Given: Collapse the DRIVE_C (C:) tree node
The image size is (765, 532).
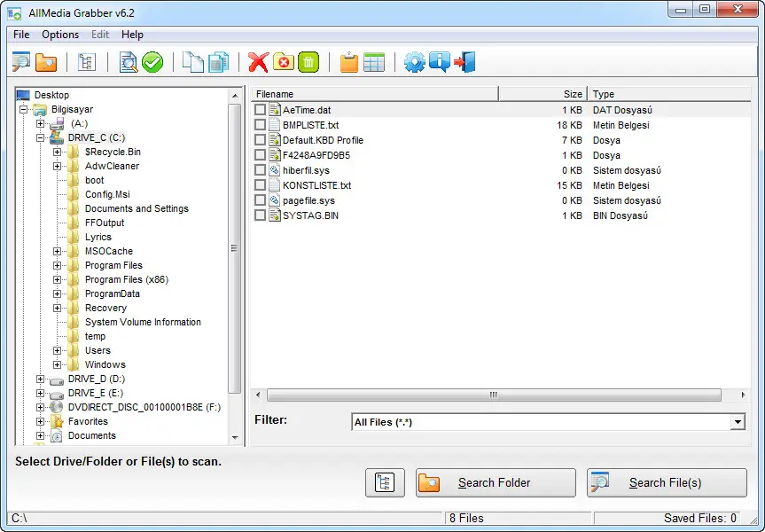Looking at the screenshot, I should point(40,137).
